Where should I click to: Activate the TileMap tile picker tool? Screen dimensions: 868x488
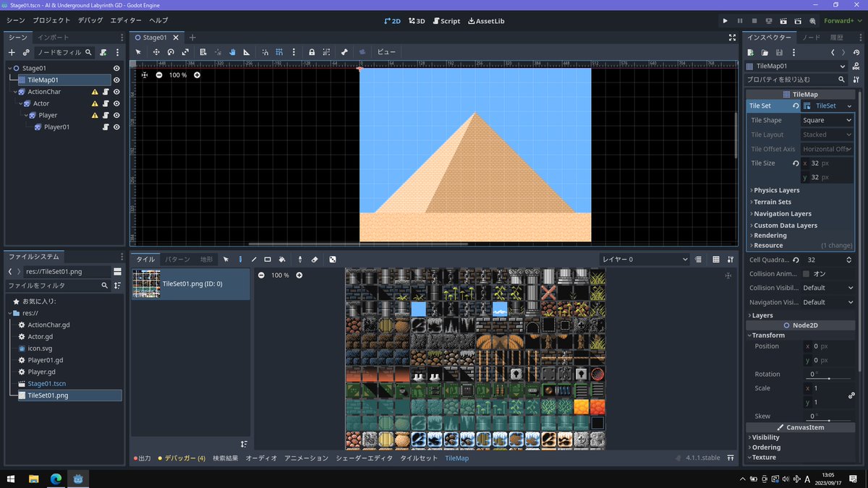300,259
